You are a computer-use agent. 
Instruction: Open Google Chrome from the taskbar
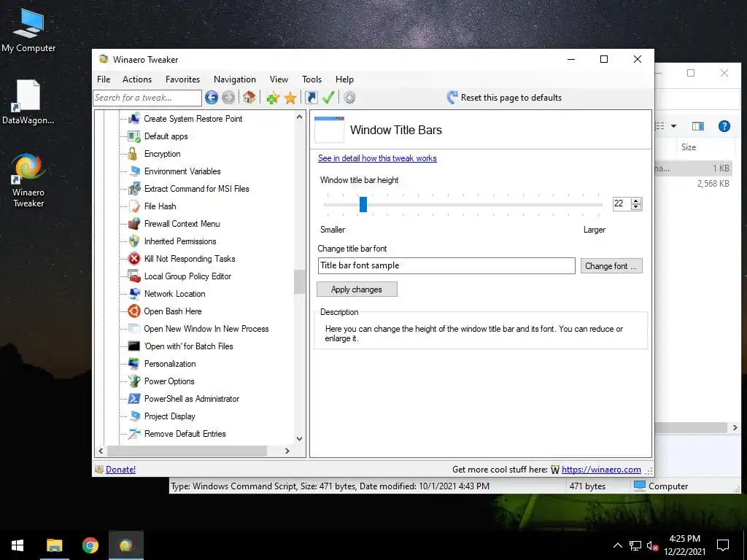(x=90, y=545)
